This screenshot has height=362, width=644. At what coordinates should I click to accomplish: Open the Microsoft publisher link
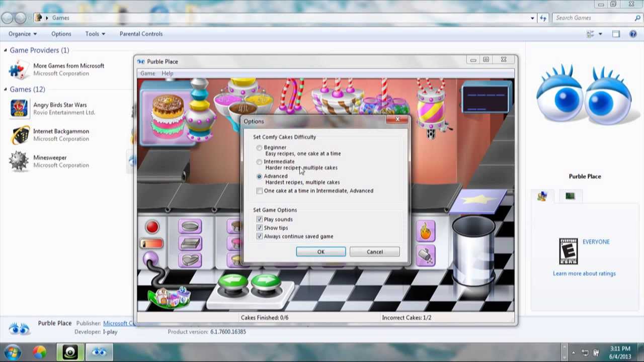pos(119,323)
